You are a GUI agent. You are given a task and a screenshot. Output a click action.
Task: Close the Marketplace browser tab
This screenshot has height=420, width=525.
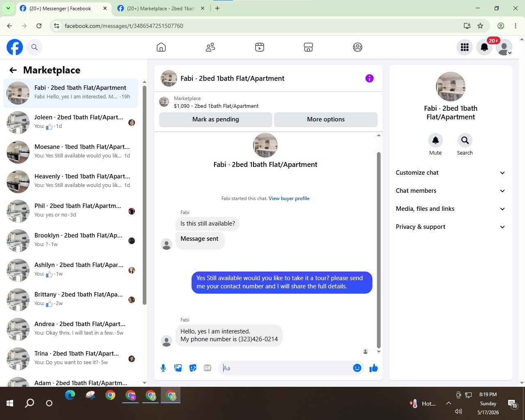pos(202,8)
